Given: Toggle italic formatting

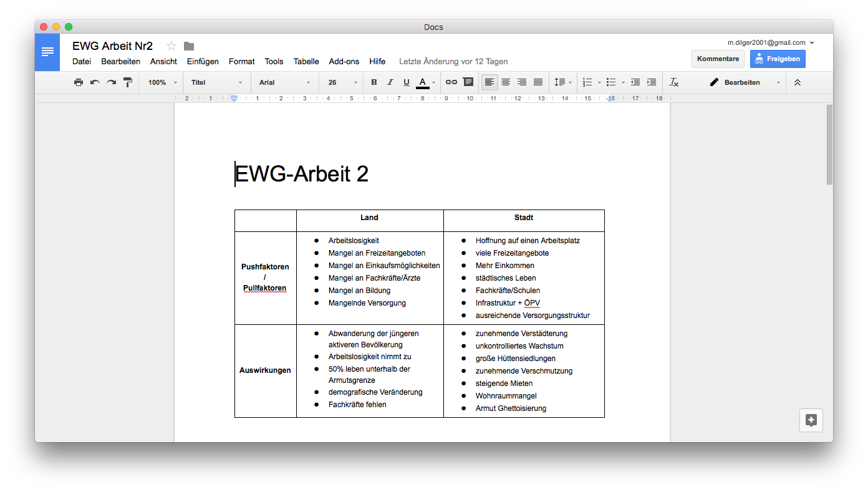Looking at the screenshot, I should coord(389,82).
